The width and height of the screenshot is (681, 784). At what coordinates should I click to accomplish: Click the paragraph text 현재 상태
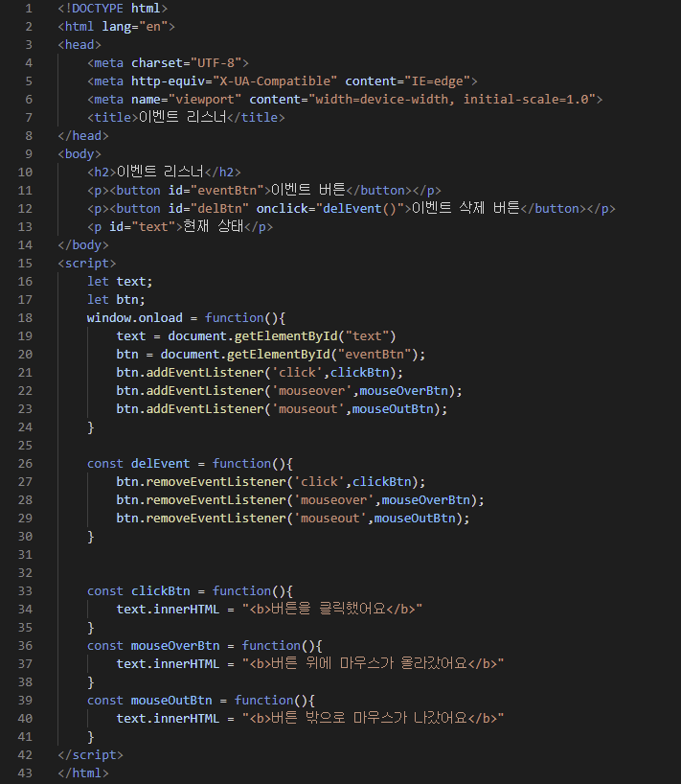click(x=214, y=227)
